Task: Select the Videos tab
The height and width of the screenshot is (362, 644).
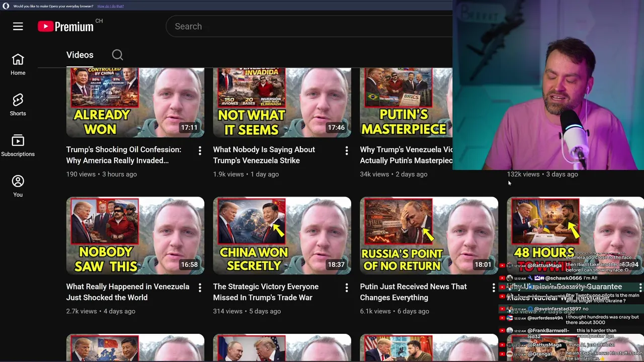Action: tap(80, 55)
